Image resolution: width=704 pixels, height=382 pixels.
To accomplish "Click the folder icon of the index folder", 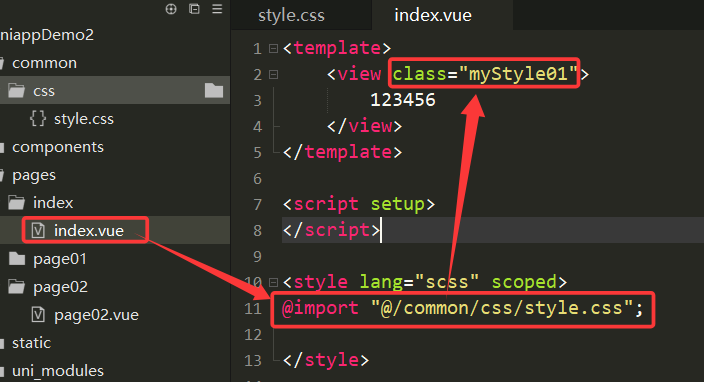I will 17,202.
